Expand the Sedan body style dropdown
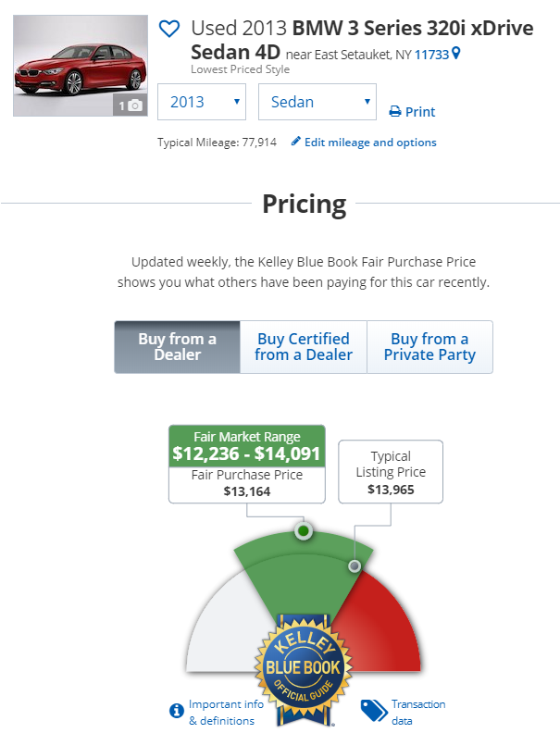The height and width of the screenshot is (733, 560). tap(317, 102)
